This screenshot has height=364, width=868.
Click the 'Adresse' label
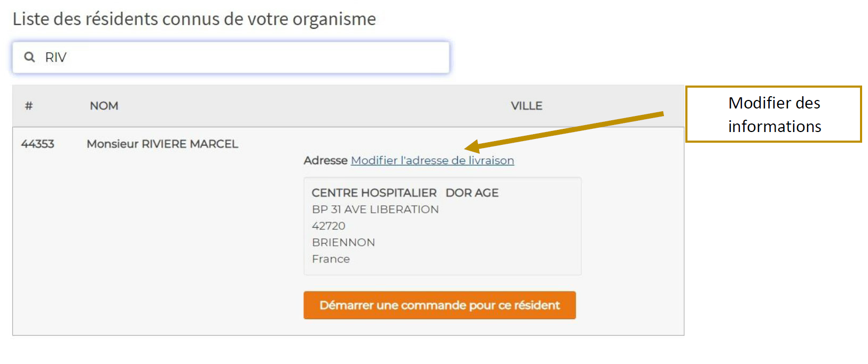(x=325, y=160)
